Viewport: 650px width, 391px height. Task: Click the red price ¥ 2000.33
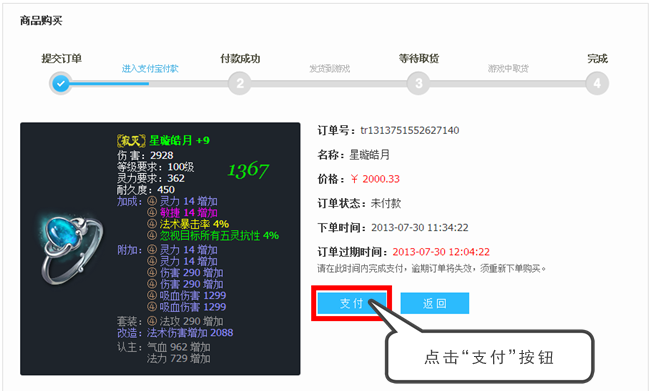pos(375,179)
